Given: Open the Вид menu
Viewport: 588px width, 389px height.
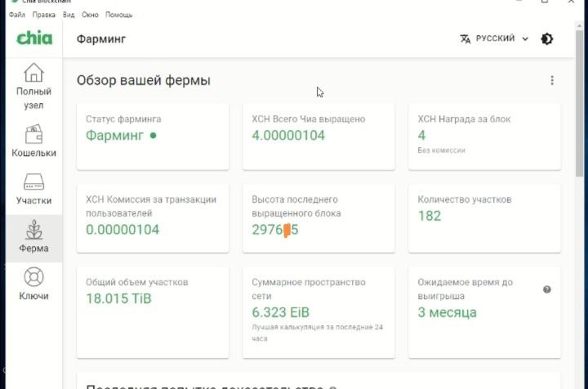Looking at the screenshot, I should point(69,15).
